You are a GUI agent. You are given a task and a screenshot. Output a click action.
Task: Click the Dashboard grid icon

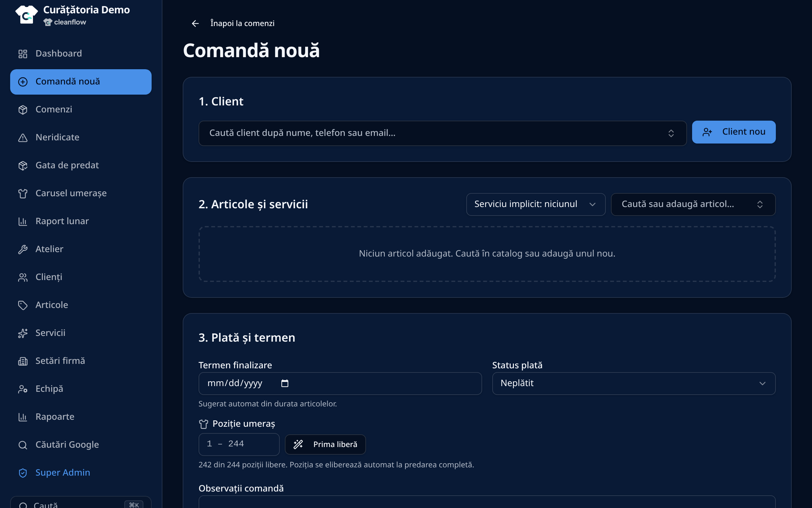[23, 54]
